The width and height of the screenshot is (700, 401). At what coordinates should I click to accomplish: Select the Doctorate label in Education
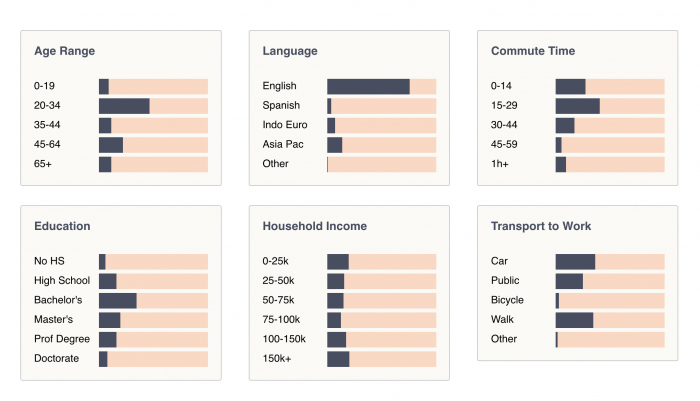point(56,359)
